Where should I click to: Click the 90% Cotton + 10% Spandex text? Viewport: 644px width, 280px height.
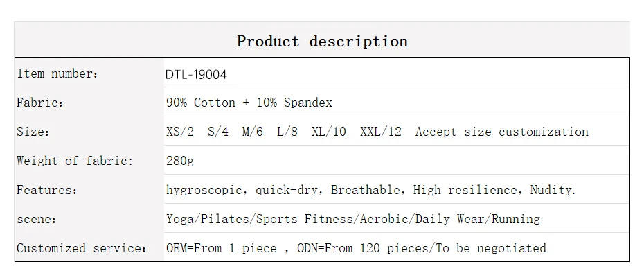(249, 103)
